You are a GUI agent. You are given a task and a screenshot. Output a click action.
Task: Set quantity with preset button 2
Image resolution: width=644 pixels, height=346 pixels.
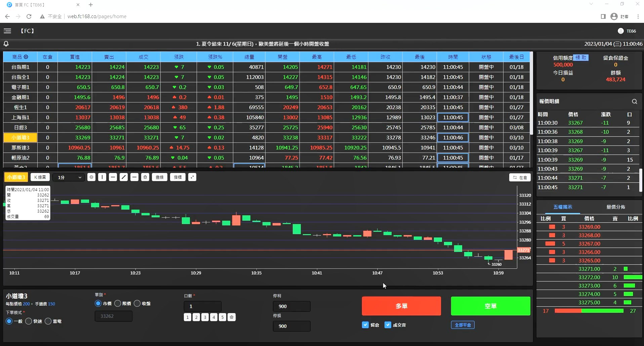[196, 317]
